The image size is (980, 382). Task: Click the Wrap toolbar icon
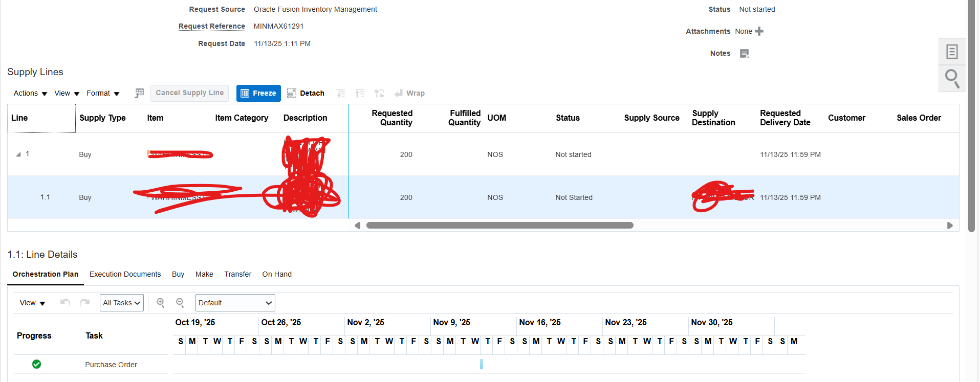(409, 93)
